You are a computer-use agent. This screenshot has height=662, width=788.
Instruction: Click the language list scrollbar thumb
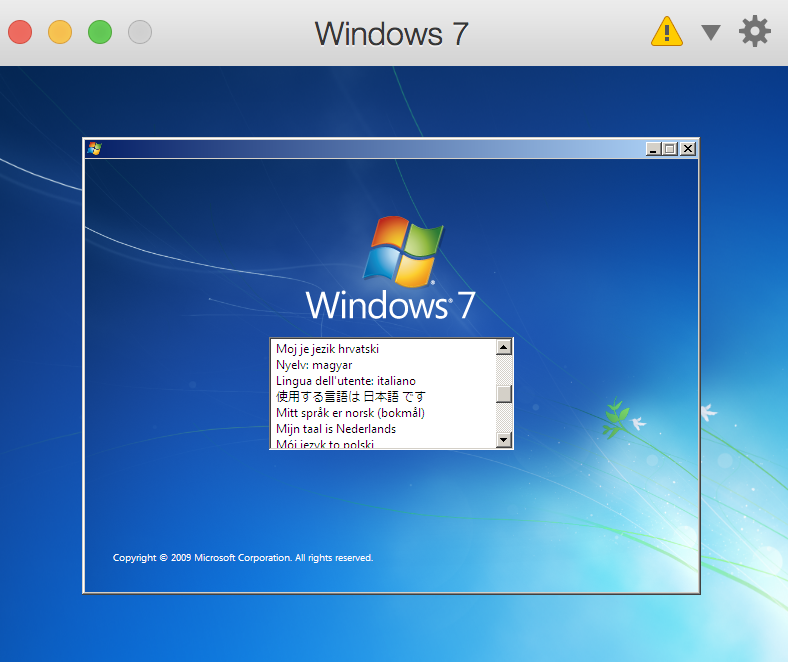pyautogui.click(x=504, y=394)
